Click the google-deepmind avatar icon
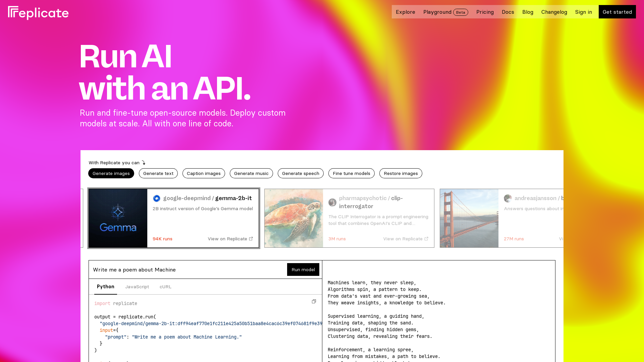 (x=157, y=198)
